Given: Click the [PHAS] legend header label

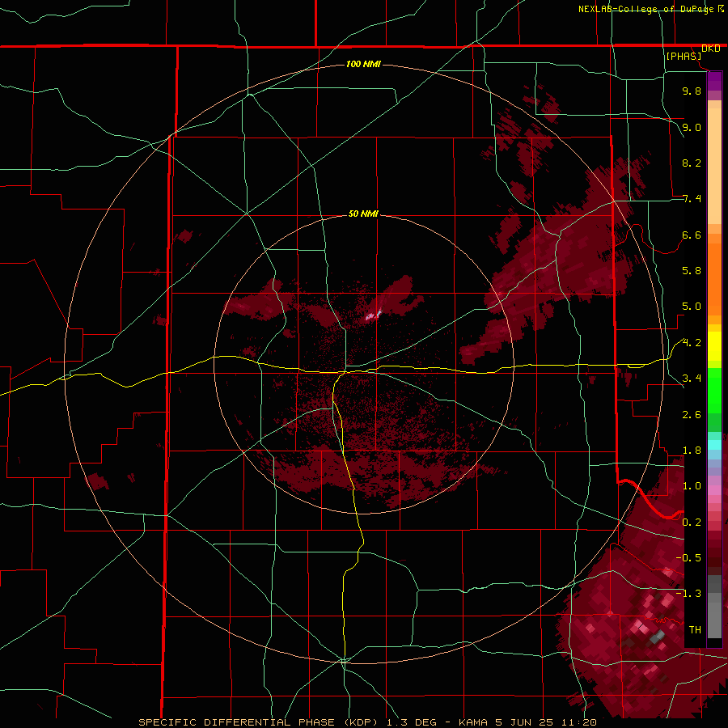Looking at the screenshot, I should (684, 56).
